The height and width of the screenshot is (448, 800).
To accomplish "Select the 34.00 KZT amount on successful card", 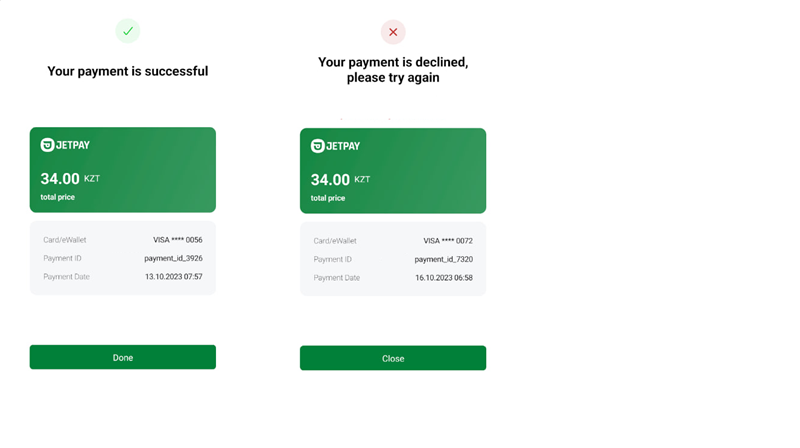I will coord(70,179).
